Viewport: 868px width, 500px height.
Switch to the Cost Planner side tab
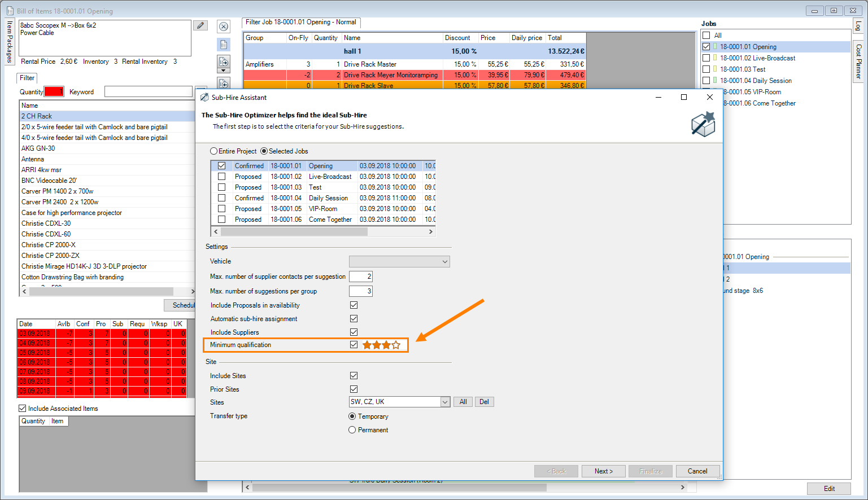[x=858, y=61]
